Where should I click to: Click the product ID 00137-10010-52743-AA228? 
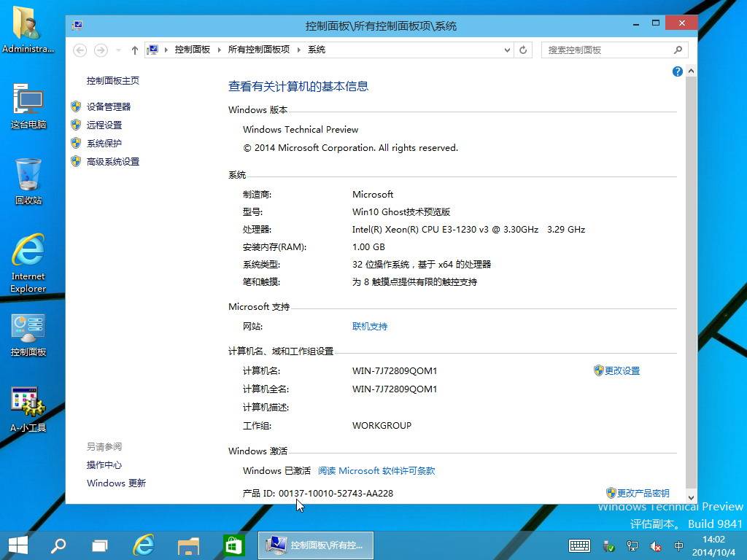tap(336, 494)
